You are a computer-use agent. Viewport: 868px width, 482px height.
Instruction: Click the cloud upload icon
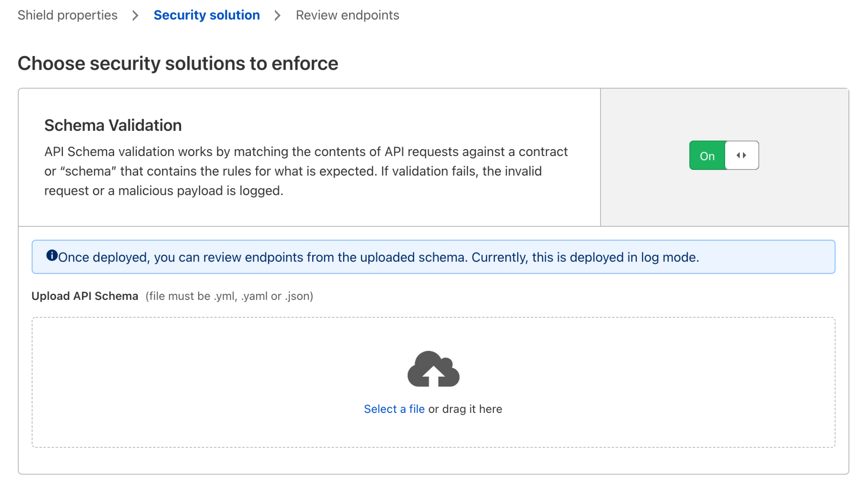(x=433, y=369)
